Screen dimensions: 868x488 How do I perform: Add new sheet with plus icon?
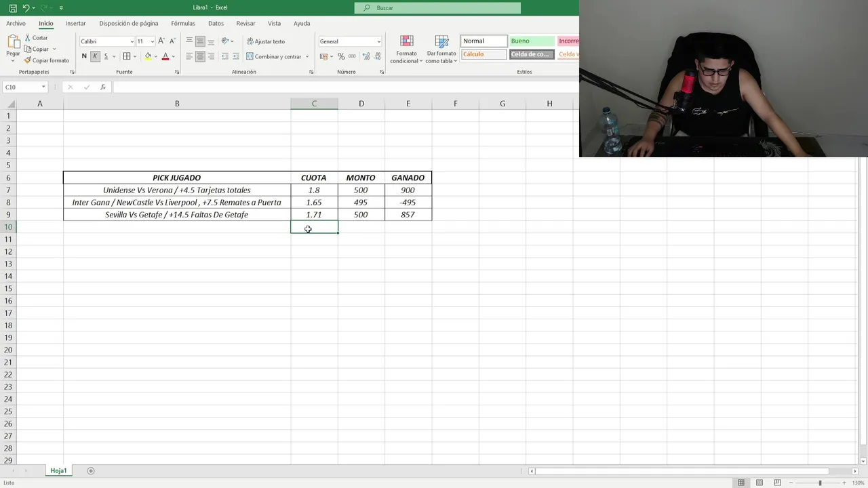(91, 470)
